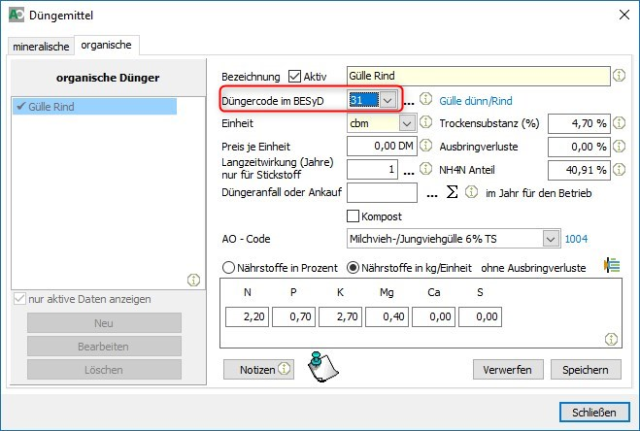Select Nährstoffe in Prozent radio button
This screenshot has width=640, height=431.
(229, 267)
